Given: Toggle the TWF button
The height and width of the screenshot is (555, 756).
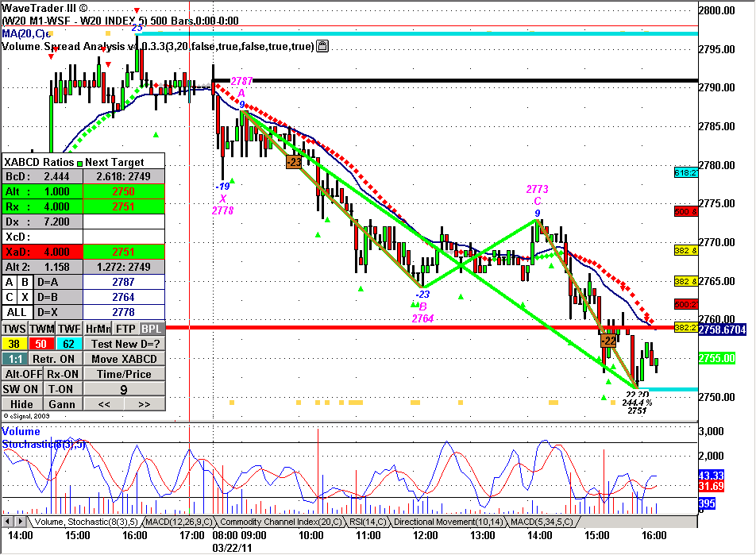Looking at the screenshot, I should point(69,329).
